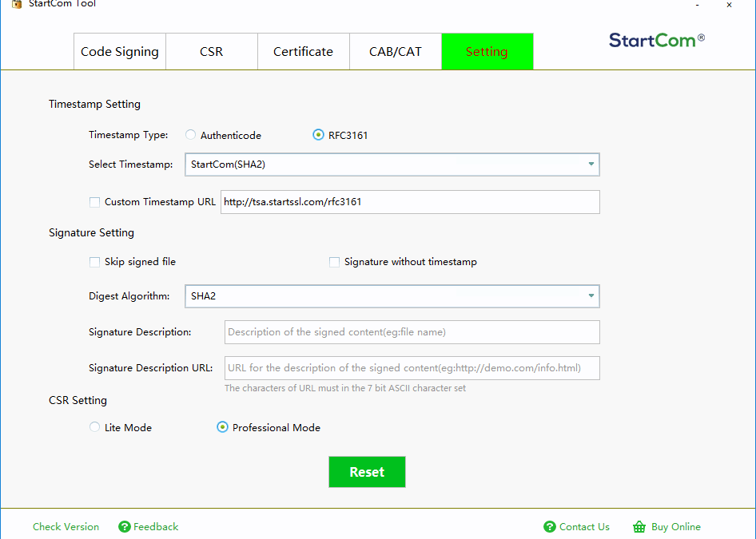Click the Signature Setting heading
This screenshot has height=539, width=756.
coord(91,232)
